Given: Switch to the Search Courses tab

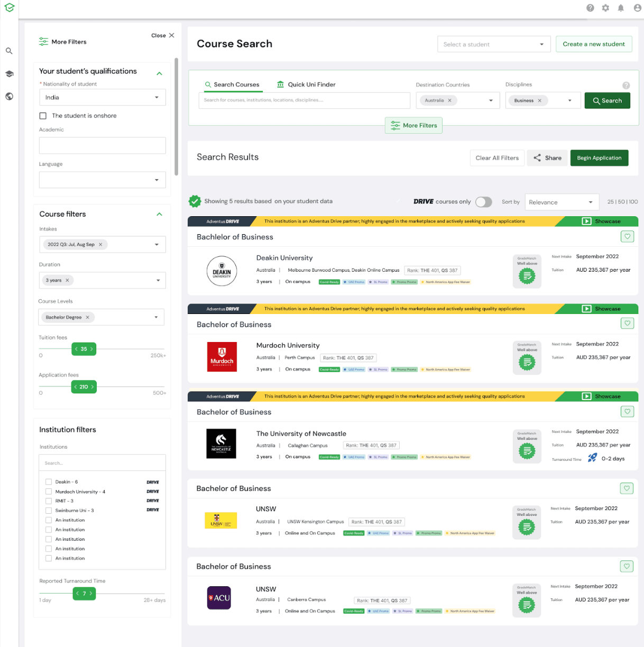Looking at the screenshot, I should (232, 85).
